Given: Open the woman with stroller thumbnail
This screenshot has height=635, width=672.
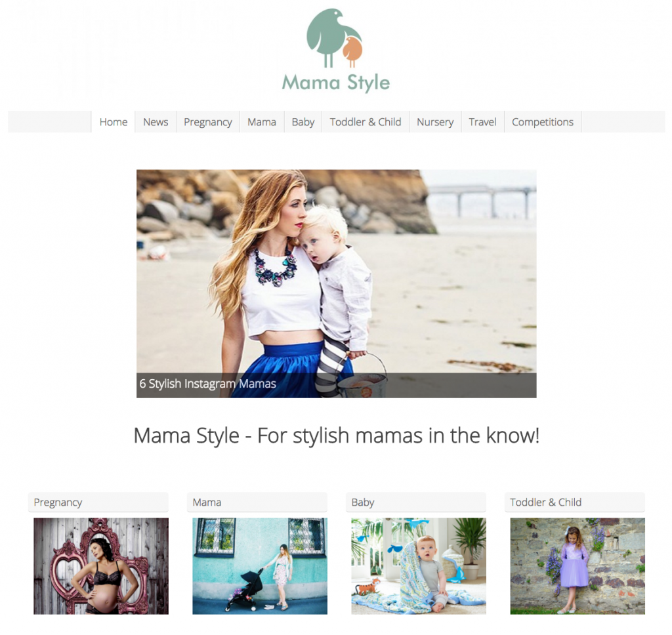Looking at the screenshot, I should [260, 566].
